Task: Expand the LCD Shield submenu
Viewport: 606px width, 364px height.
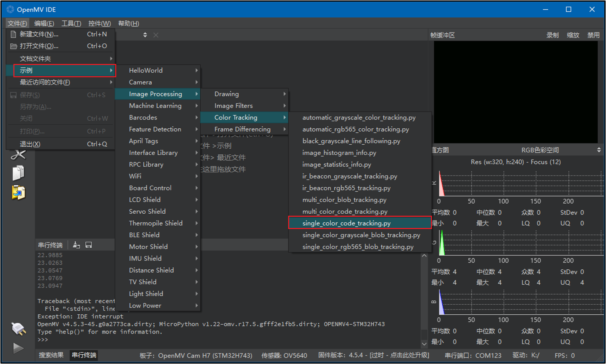Action: [158, 200]
